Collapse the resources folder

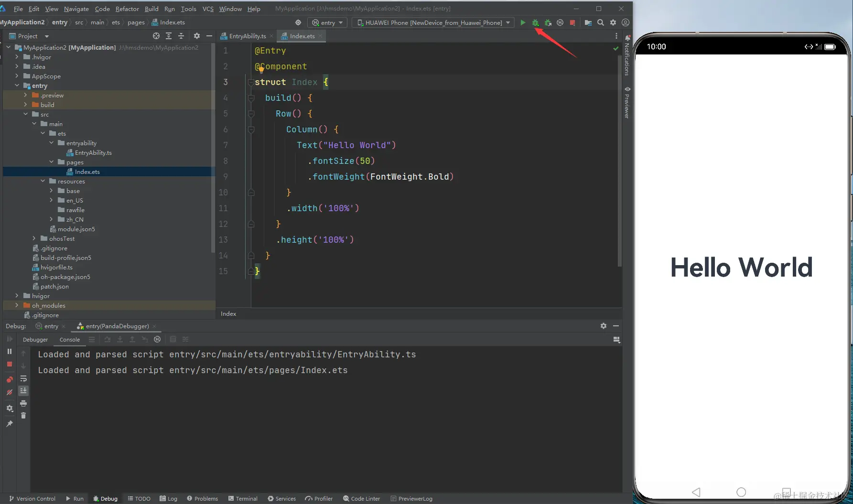coord(43,181)
